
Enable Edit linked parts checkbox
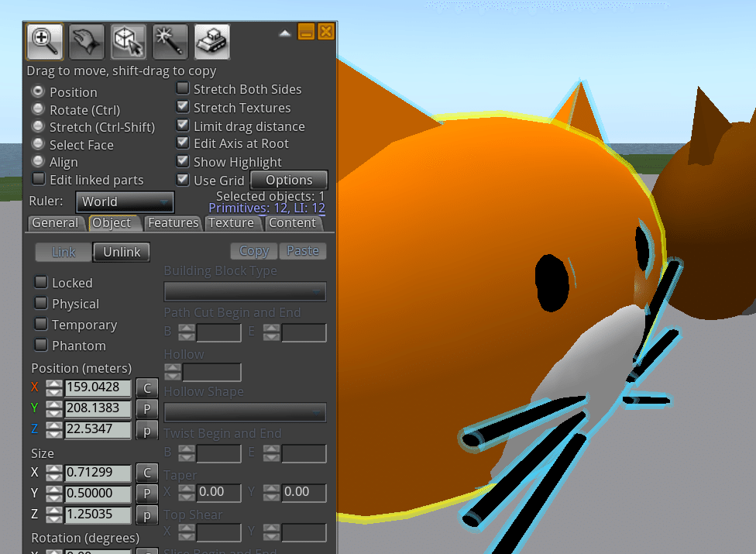[39, 179]
